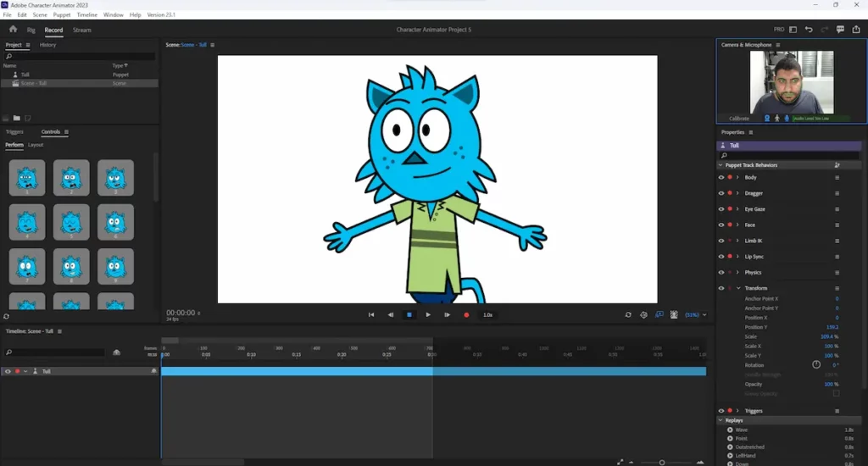Play the Wave replay
Viewport: 868px width, 466px height.
[x=730, y=430]
